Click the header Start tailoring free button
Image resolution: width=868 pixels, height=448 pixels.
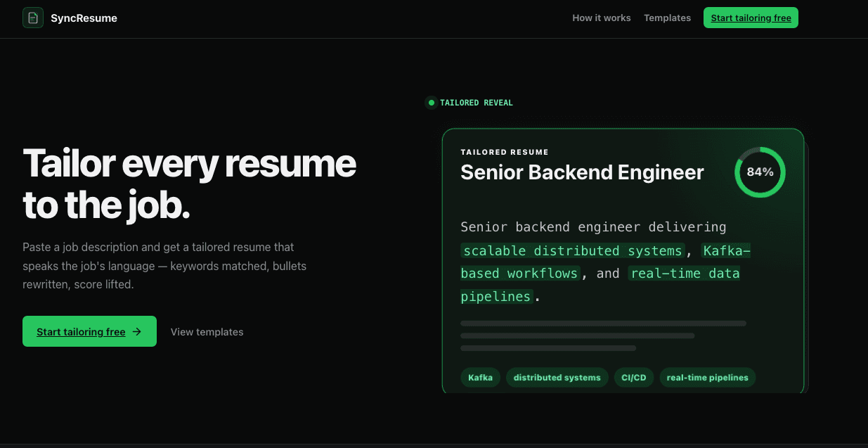[751, 18]
